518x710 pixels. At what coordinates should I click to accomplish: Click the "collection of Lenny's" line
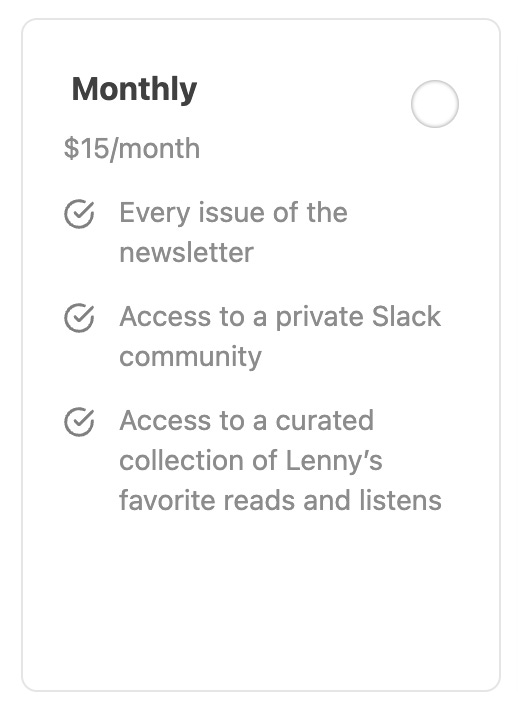[x=251, y=460]
